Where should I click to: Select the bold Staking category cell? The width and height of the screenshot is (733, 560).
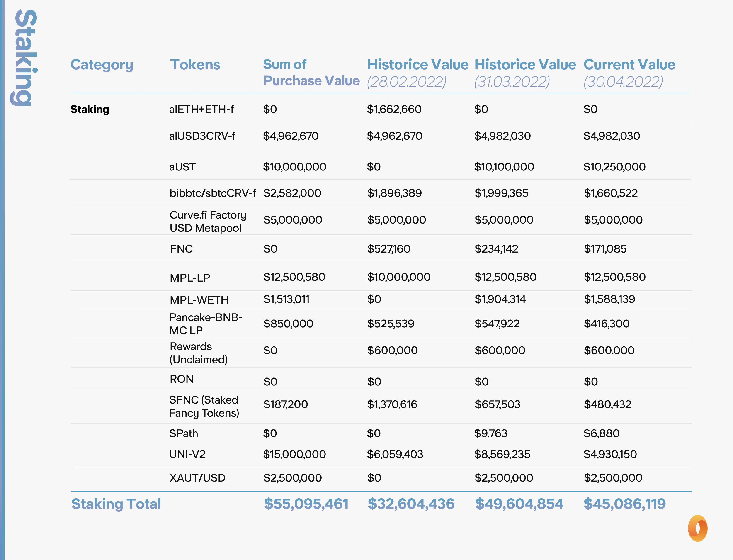90,109
